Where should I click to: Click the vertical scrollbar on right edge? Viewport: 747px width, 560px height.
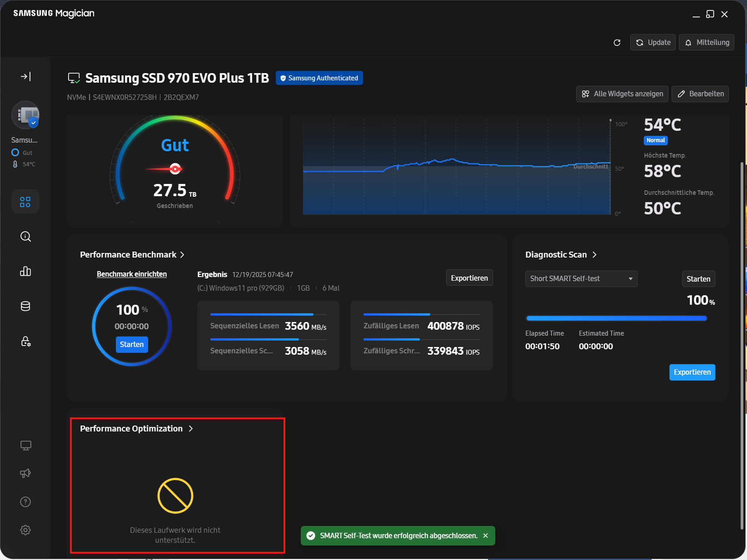743,345
